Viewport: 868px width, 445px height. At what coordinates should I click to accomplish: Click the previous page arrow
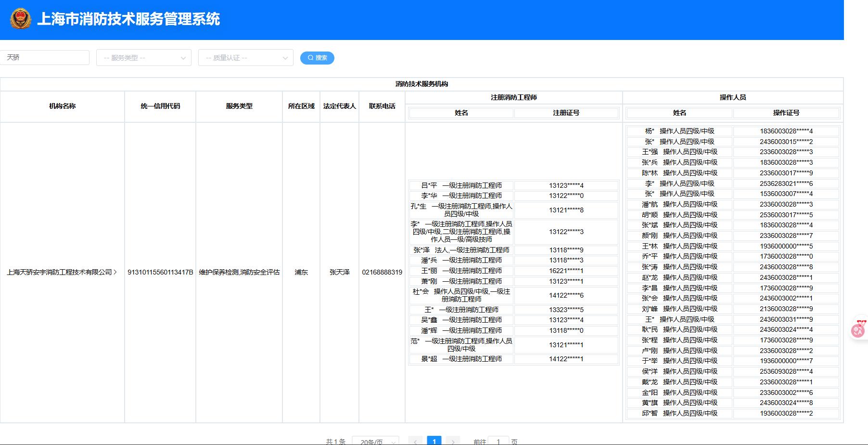coord(415,441)
